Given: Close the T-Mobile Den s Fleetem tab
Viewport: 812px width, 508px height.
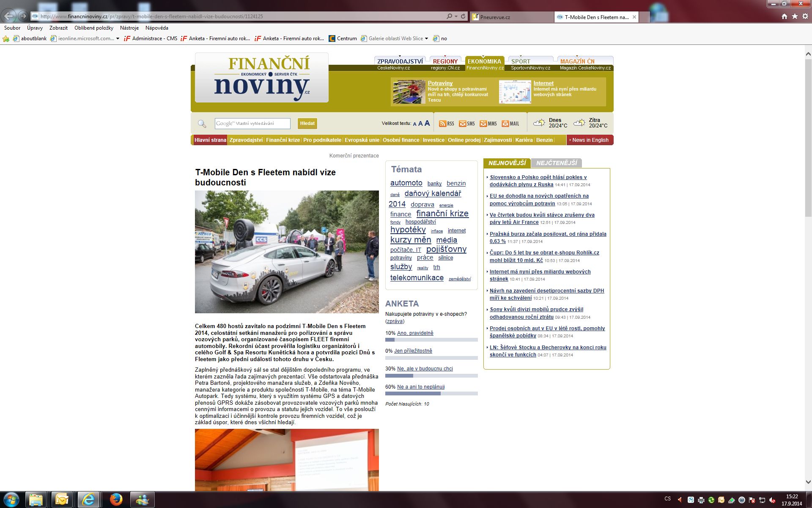Looking at the screenshot, I should [x=634, y=17].
